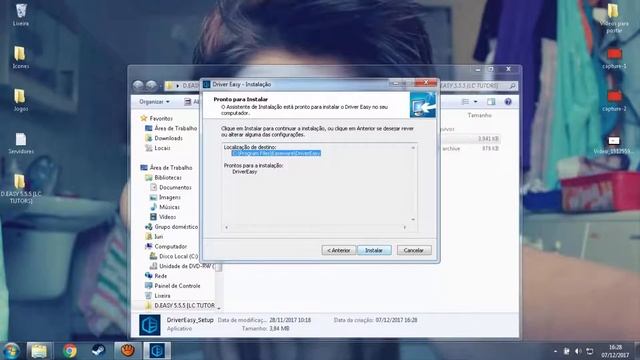Open Grupo doméstico in navigation tree

(x=171, y=227)
